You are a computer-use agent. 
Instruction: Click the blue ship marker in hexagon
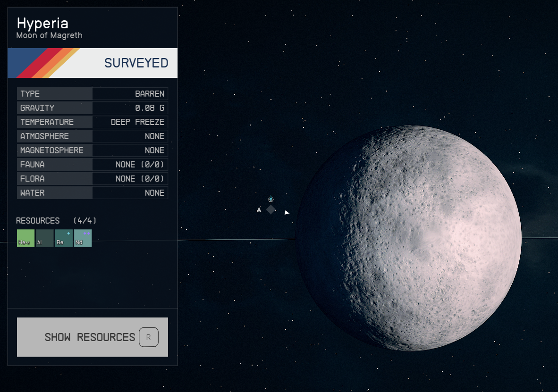tap(271, 199)
